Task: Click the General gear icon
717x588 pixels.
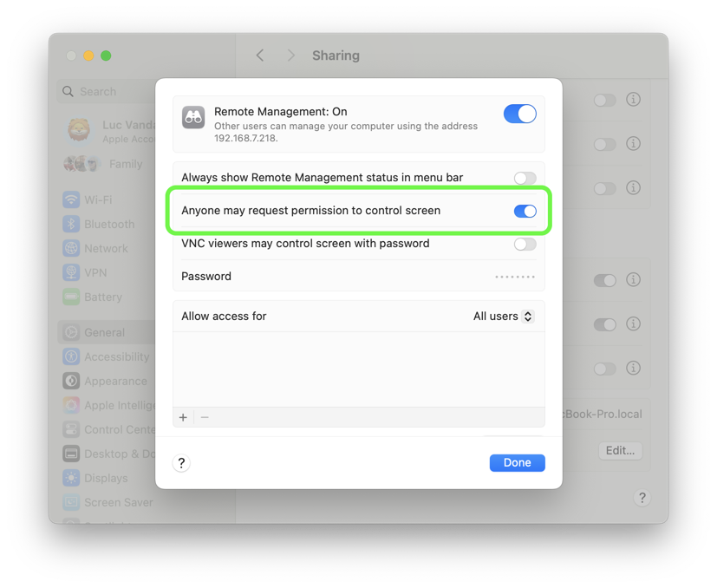Action: click(x=71, y=332)
